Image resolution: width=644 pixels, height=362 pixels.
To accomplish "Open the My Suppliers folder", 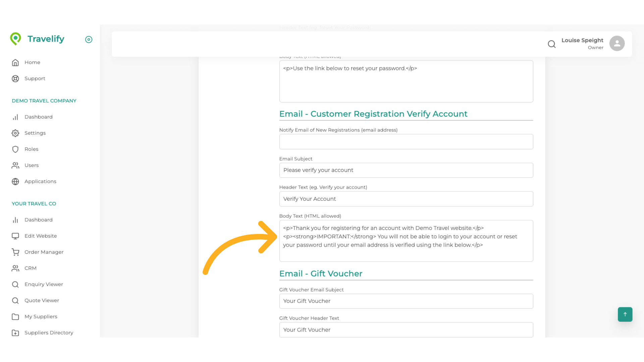I will point(41,316).
